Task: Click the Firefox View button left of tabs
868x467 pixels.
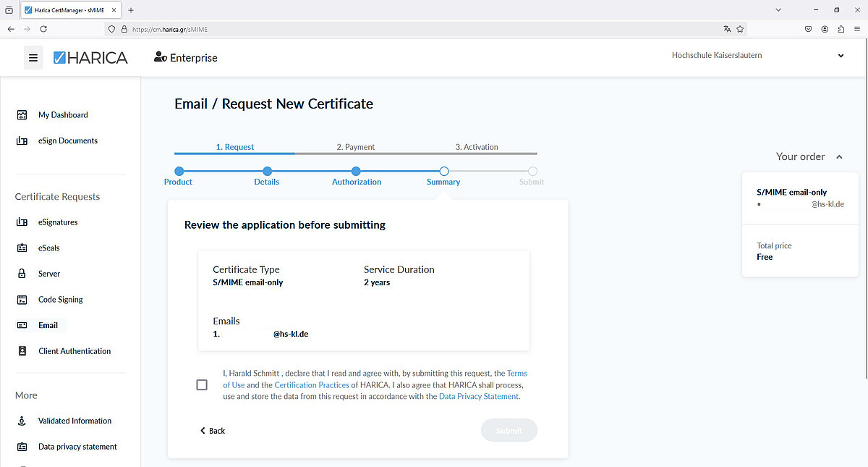Action: 9,10
